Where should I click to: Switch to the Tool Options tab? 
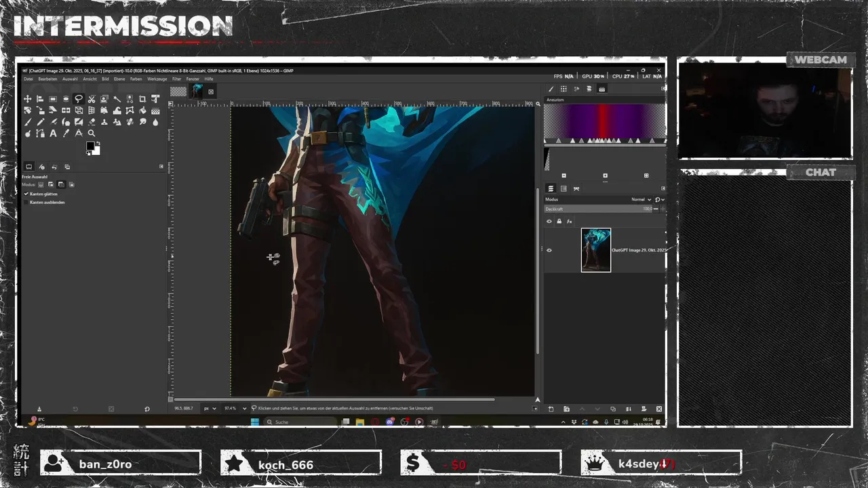click(x=28, y=167)
